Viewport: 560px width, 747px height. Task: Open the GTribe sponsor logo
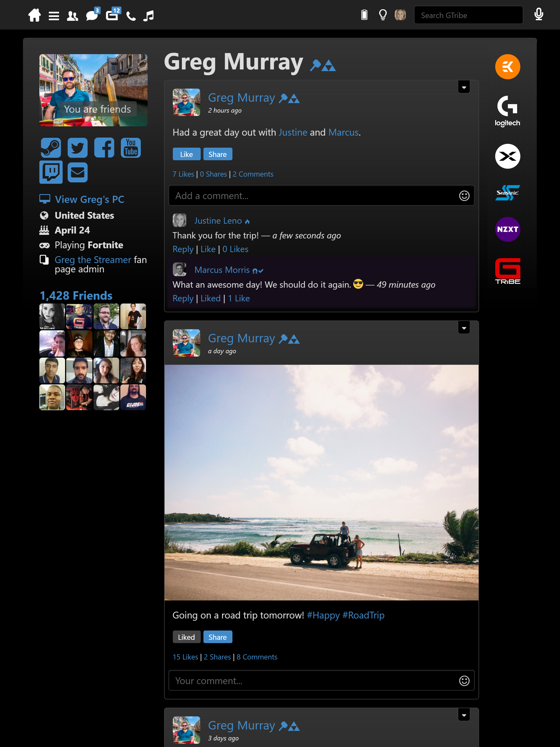click(x=507, y=271)
